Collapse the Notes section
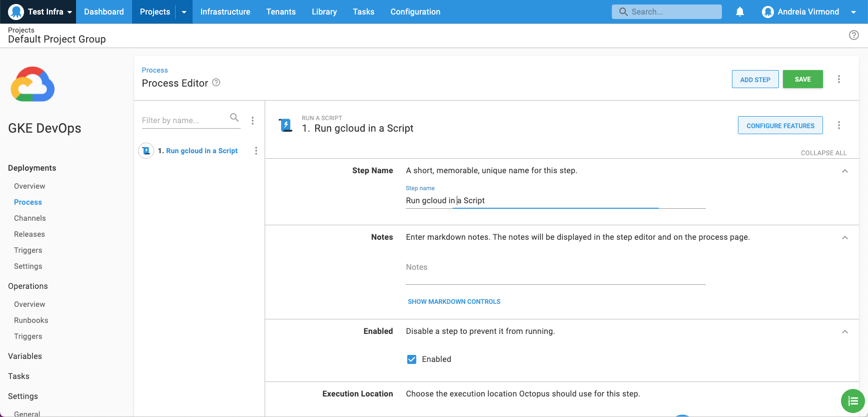 click(x=845, y=238)
